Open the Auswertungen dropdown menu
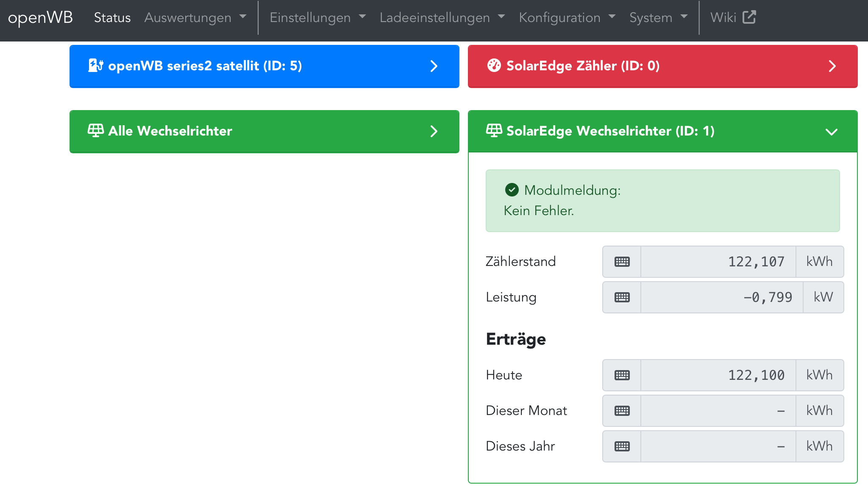868x498 pixels. click(x=195, y=17)
